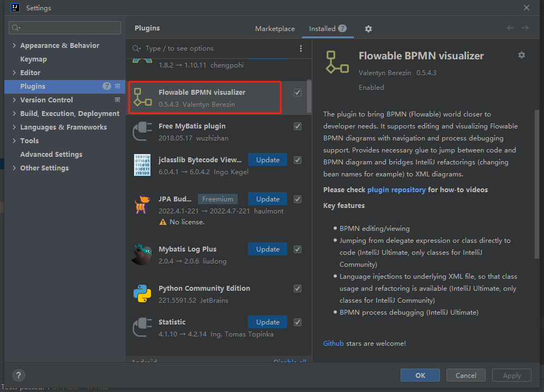Open the plugin search options kebab menu
Screen dimensions: 544x392
(301, 48)
